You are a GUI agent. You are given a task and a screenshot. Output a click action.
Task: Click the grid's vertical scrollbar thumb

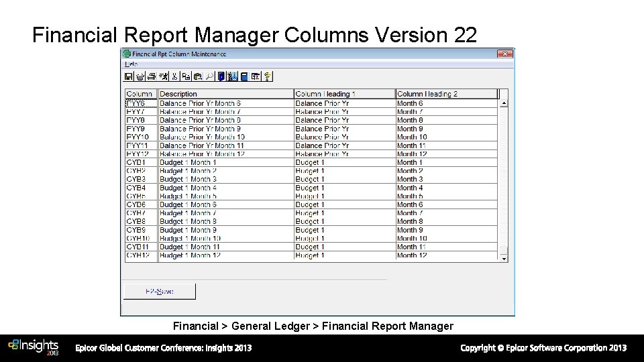click(504, 251)
